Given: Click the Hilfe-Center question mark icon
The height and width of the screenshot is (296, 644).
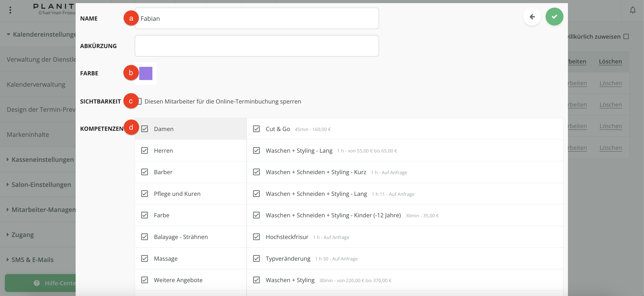Looking at the screenshot, I should [37, 283].
